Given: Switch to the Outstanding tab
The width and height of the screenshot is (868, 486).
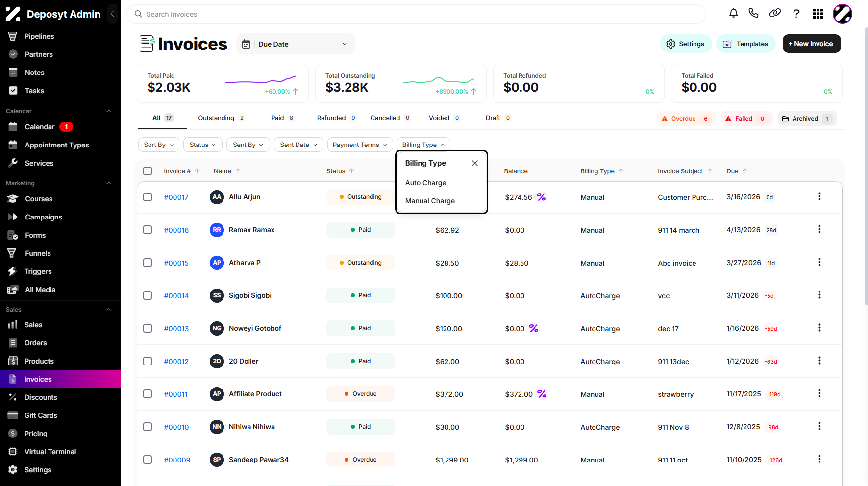Looking at the screenshot, I should [221, 118].
